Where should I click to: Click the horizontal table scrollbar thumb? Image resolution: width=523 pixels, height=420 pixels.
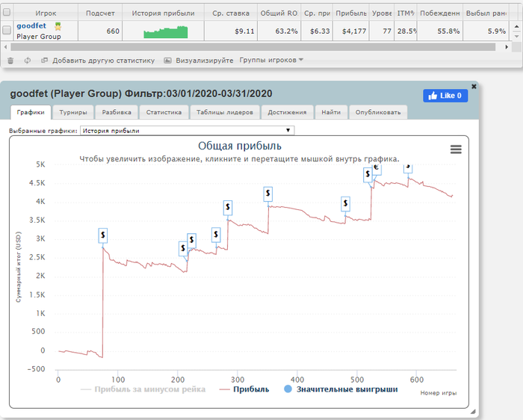click(253, 47)
